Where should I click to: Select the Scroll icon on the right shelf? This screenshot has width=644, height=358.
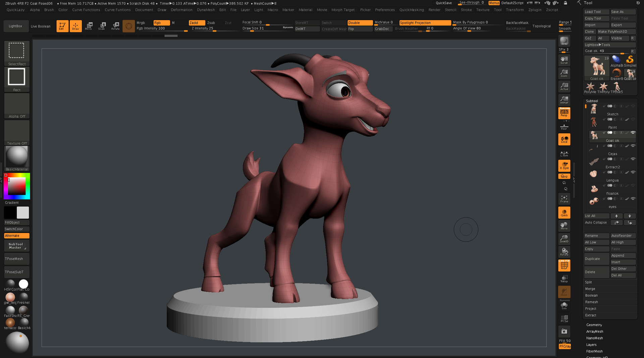(x=564, y=60)
